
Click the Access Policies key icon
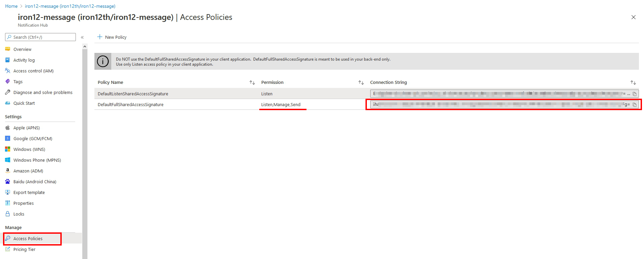click(7, 238)
